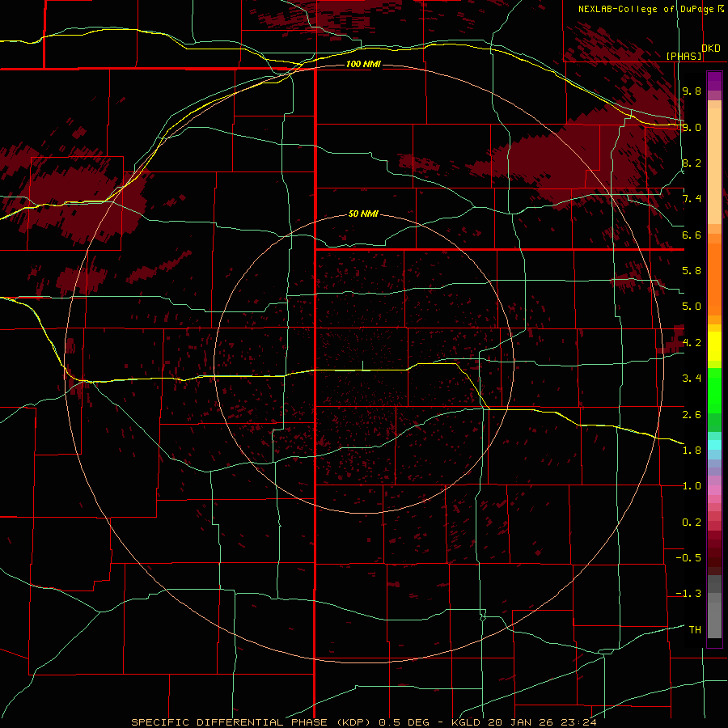Click the 8.2 value on color scale
Viewport: 728px width, 728px height.
pyautogui.click(x=692, y=163)
